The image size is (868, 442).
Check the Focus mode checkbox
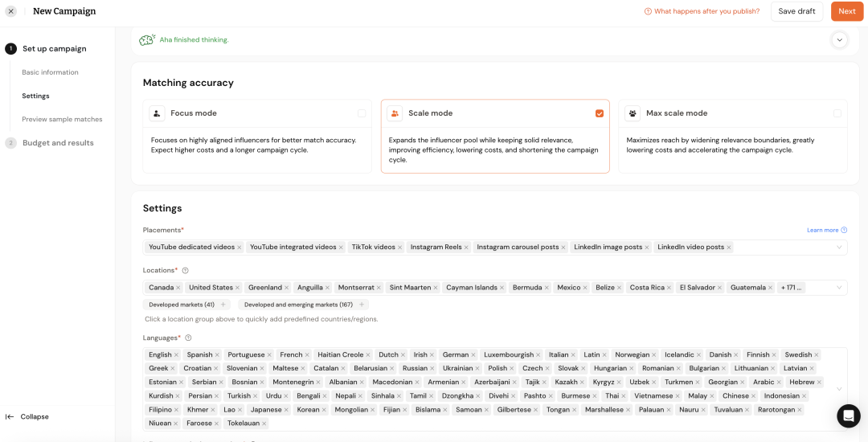point(362,113)
